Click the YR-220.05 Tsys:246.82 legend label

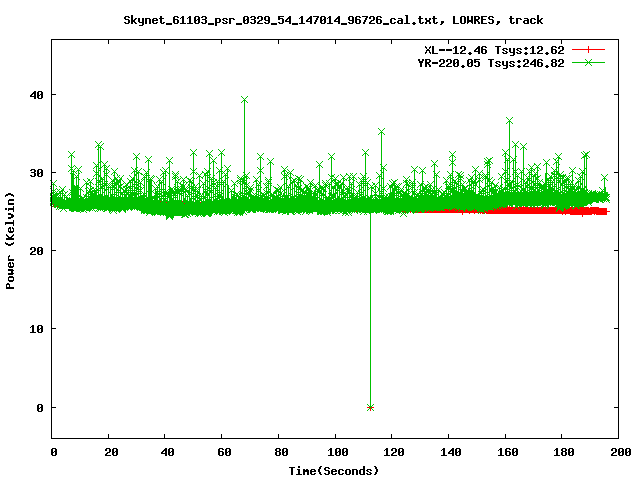490,62
